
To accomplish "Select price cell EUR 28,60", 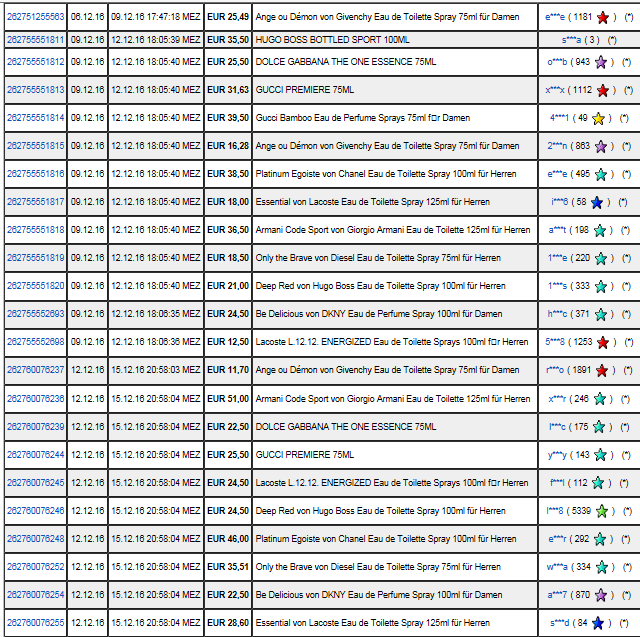I will 228,623.
